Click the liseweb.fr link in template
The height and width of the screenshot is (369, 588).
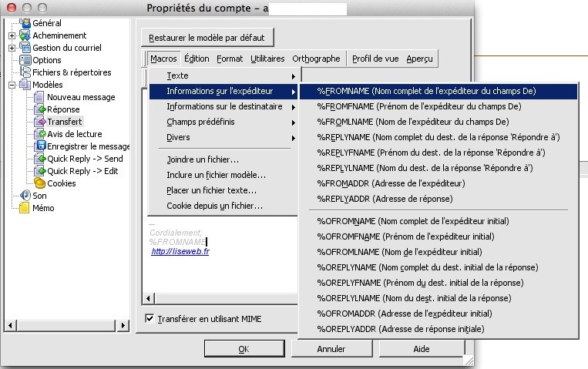click(180, 251)
